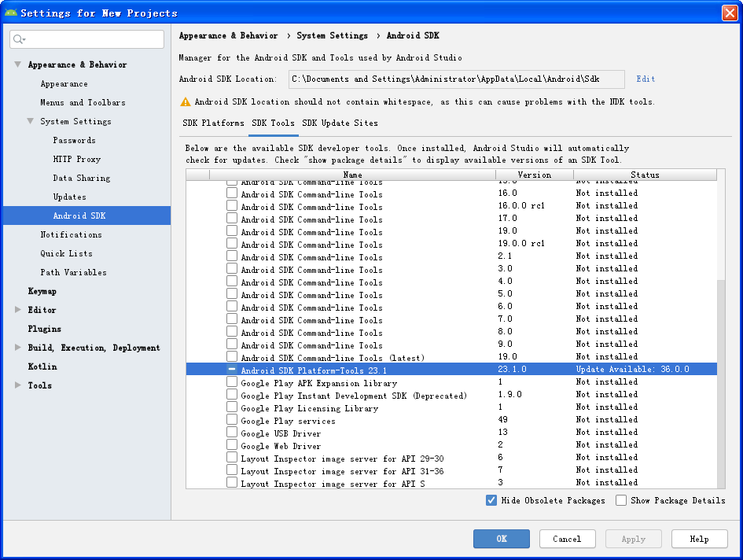Collapse the System Settings tree arrow
743x560 pixels.
[x=31, y=121]
